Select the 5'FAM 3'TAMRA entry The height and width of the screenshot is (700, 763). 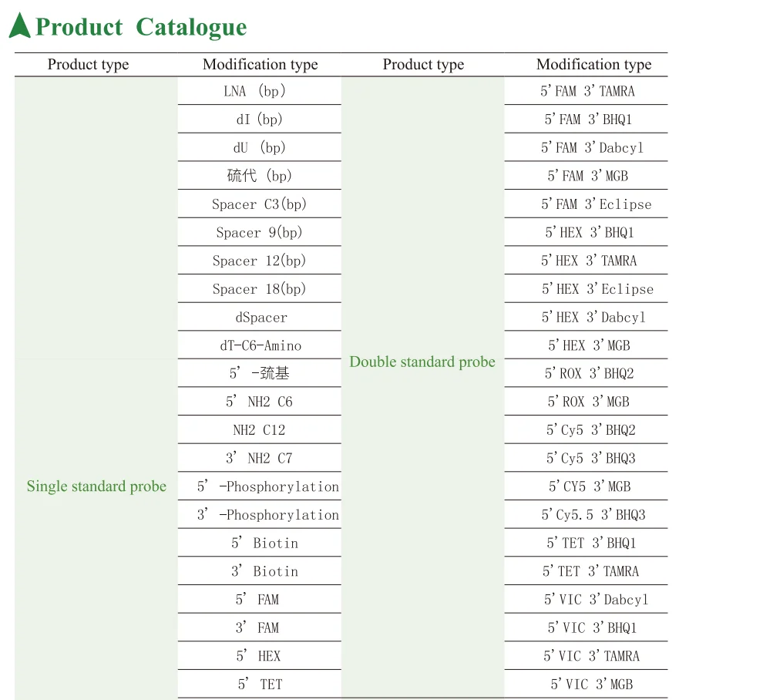[587, 91]
